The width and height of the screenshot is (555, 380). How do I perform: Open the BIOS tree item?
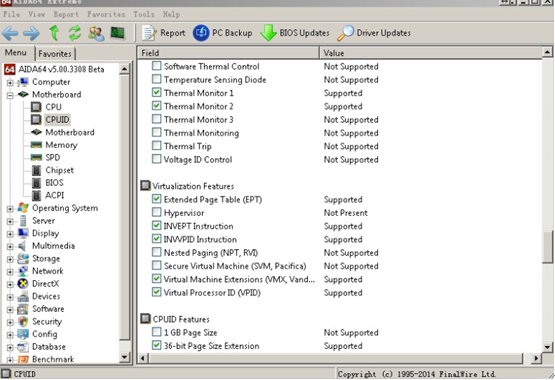[54, 183]
